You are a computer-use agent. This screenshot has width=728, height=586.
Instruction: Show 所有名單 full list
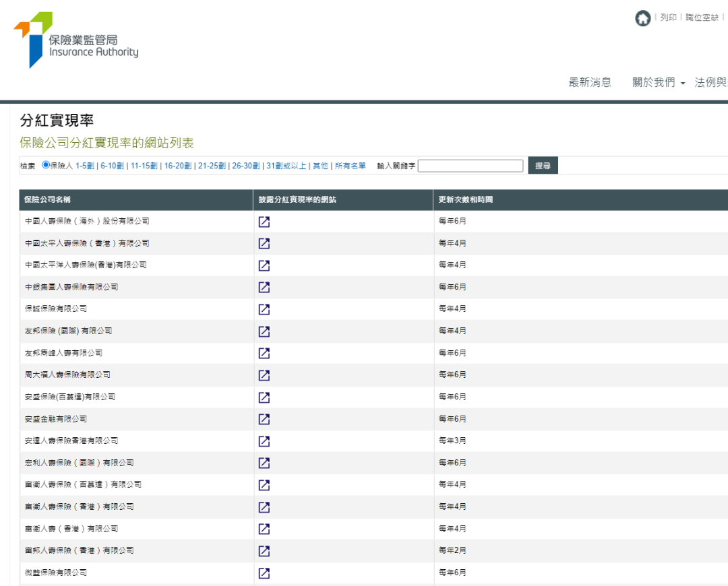click(350, 166)
